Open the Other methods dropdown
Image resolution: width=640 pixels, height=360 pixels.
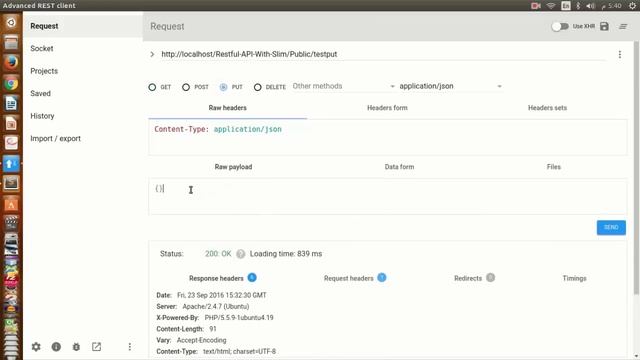click(343, 86)
